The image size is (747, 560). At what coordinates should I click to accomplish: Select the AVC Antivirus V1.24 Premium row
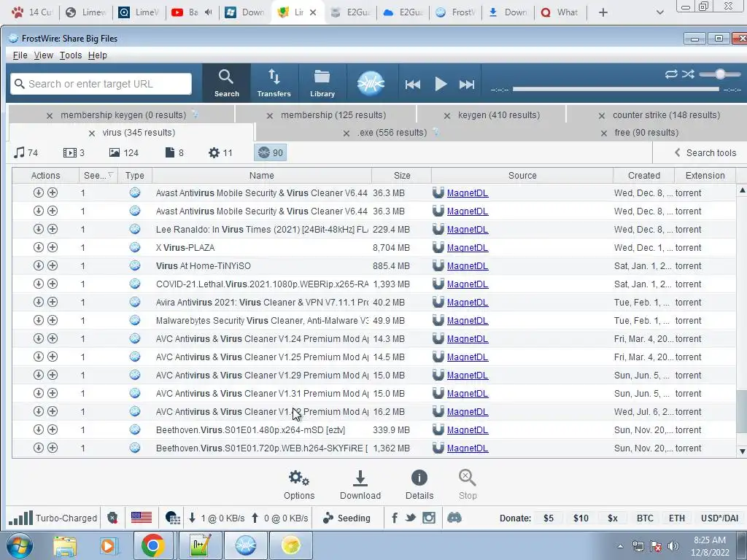click(374, 338)
